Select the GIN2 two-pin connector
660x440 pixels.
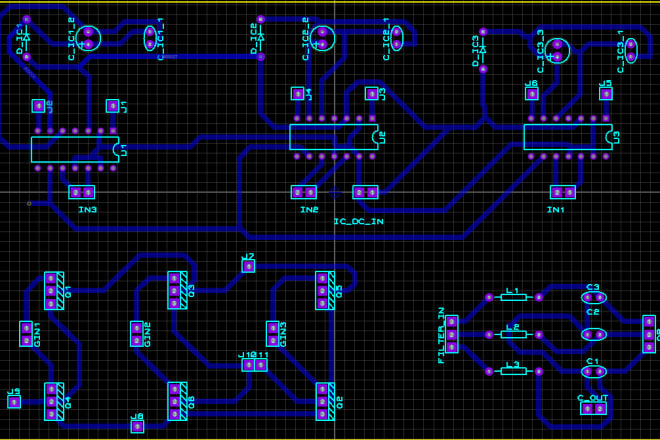(137, 334)
